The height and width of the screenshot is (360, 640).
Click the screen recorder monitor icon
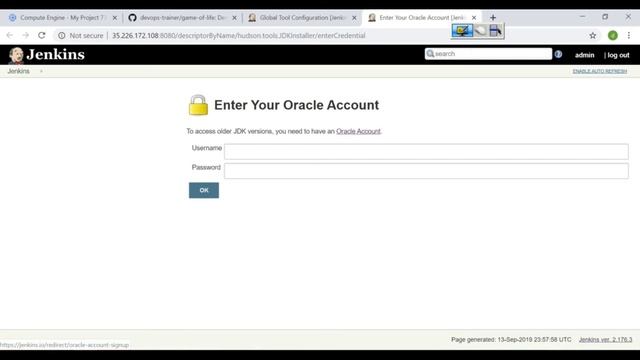462,31
